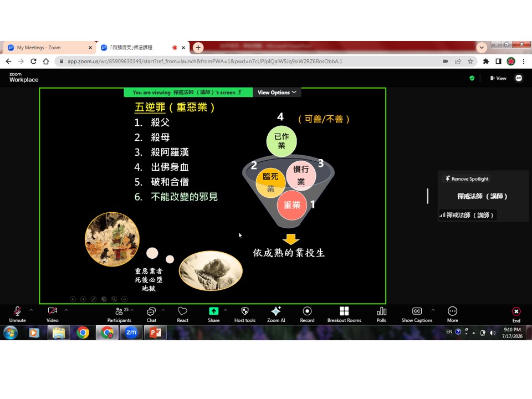Open File Explorer from taskbar

point(58,333)
